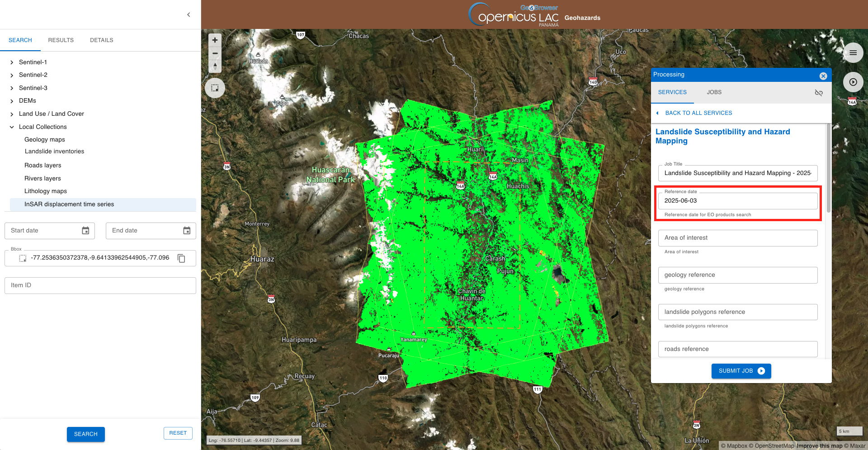Toggle the link icon in Processing panel
The width and height of the screenshot is (868, 450).
pyautogui.click(x=818, y=93)
